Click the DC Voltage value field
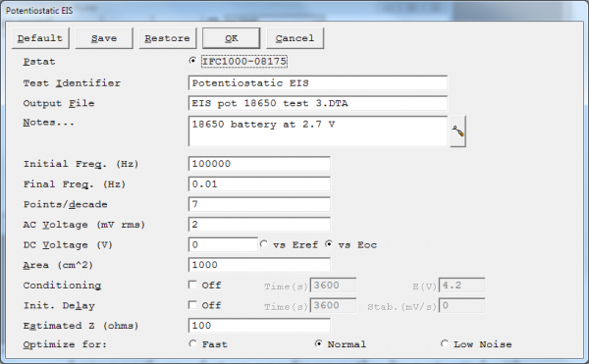Image resolution: width=589 pixels, height=364 pixels. pos(223,245)
